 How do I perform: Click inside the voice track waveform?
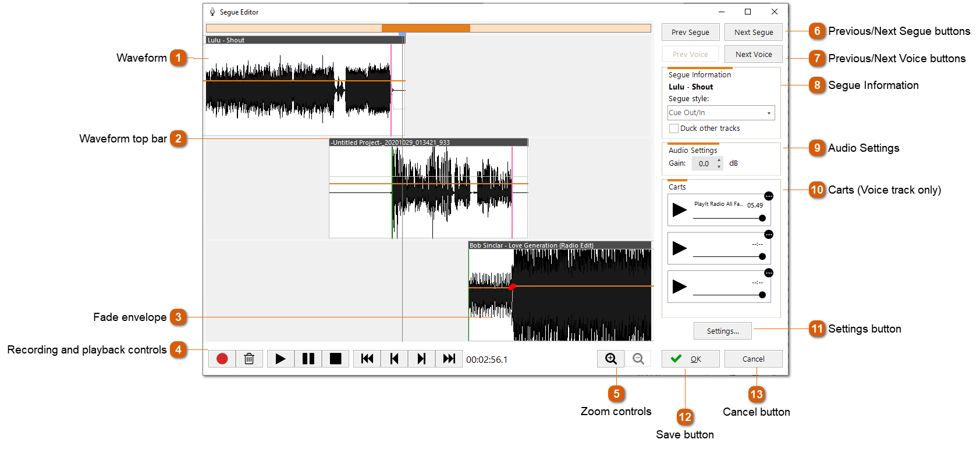coord(428,192)
